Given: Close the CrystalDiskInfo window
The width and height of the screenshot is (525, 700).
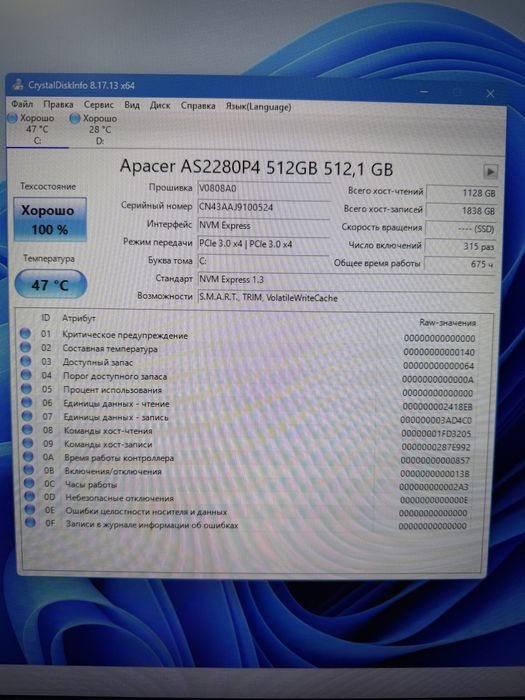Looking at the screenshot, I should pyautogui.click(x=490, y=93).
